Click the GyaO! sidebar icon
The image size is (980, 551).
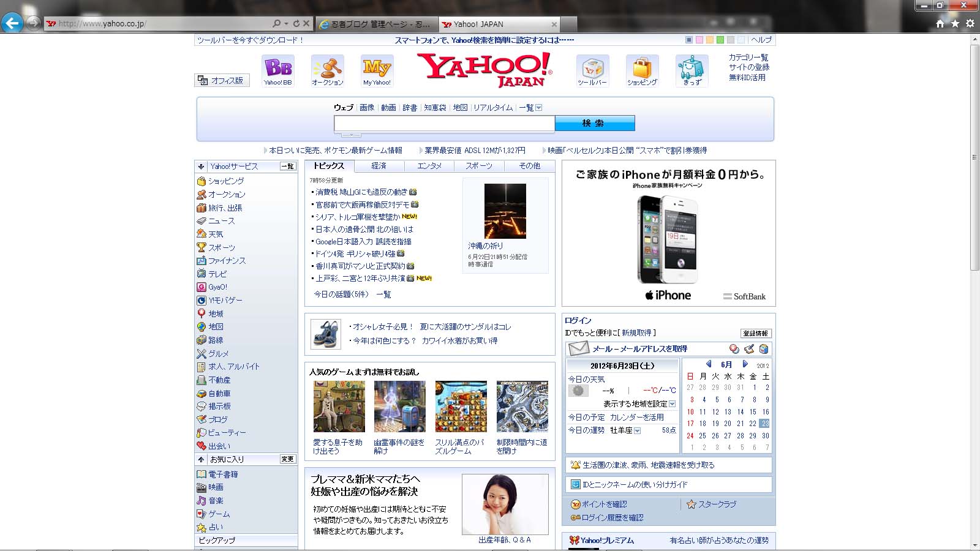click(201, 287)
